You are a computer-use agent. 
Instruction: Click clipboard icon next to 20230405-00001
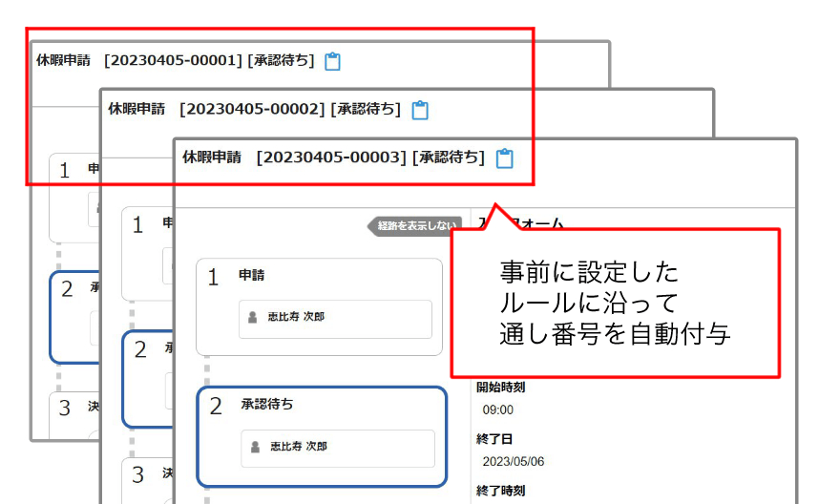coord(333,61)
